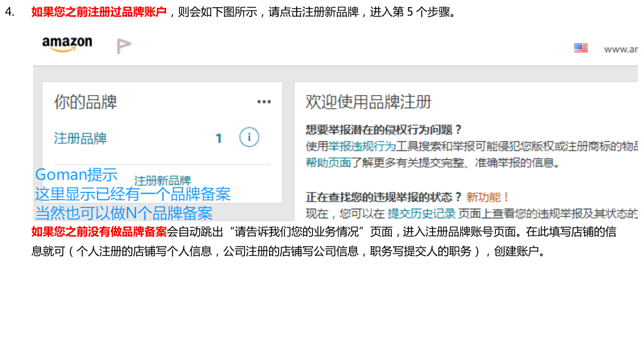Click the Amazon logo
This screenshot has height=344, width=644.
click(x=67, y=45)
